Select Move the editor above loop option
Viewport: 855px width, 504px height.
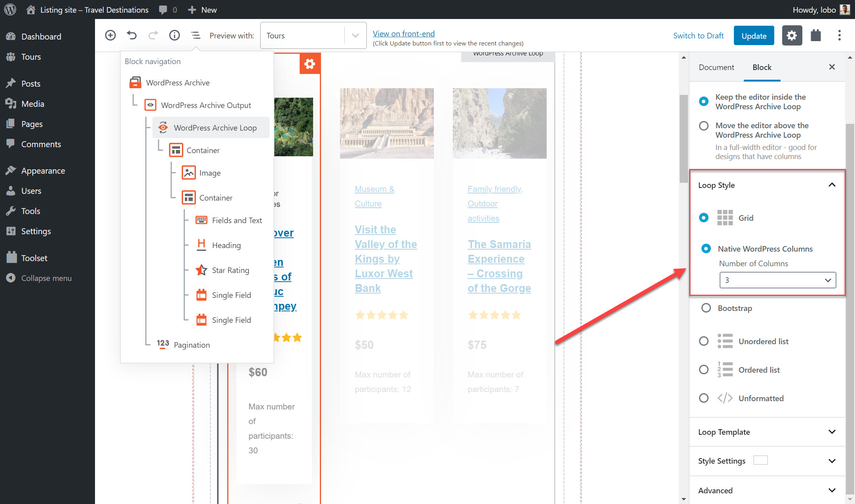703,126
